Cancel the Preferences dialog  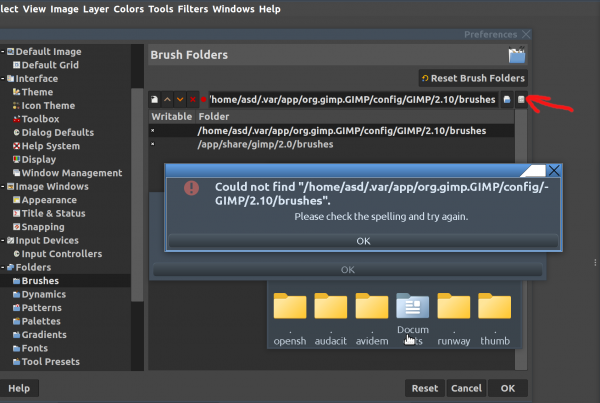point(466,388)
